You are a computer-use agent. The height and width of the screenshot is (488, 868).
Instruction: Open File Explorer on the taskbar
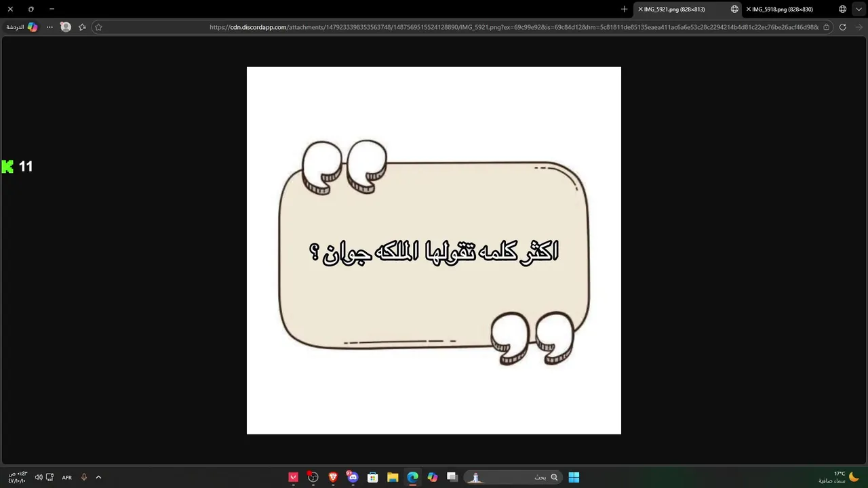[393, 477]
